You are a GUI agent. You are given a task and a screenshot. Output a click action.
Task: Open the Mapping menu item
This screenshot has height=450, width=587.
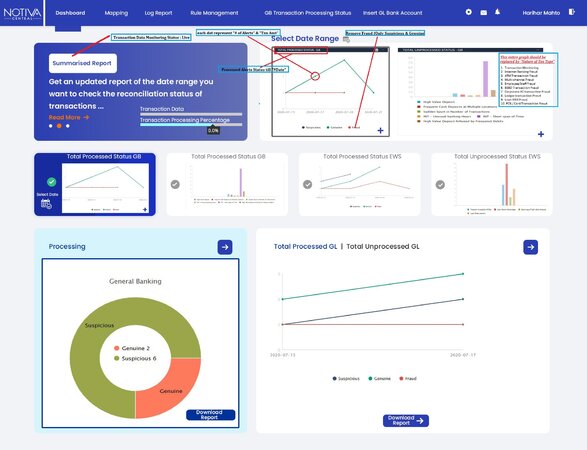[116, 13]
